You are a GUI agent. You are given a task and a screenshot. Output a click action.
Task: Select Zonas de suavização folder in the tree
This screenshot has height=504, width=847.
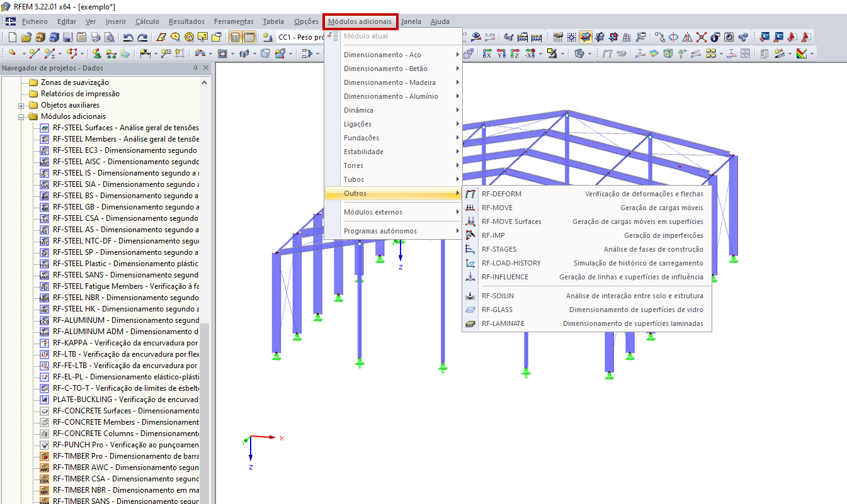pos(74,82)
